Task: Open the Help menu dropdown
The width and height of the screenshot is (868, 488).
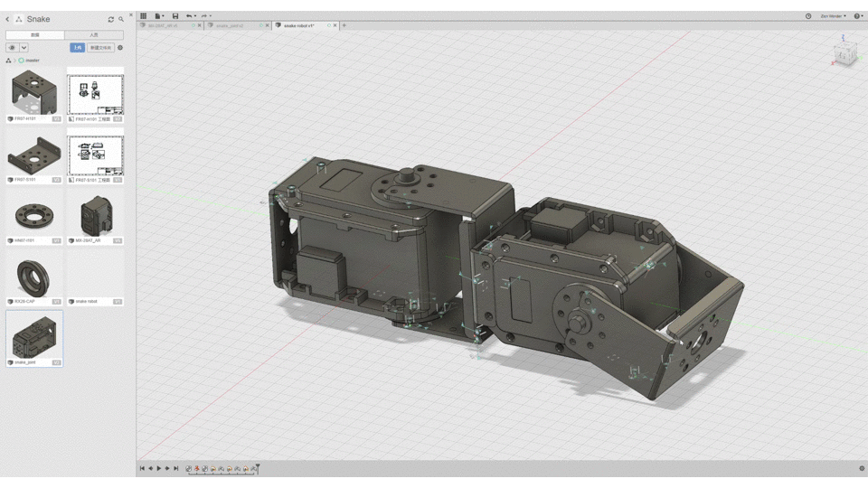Action: tap(858, 16)
